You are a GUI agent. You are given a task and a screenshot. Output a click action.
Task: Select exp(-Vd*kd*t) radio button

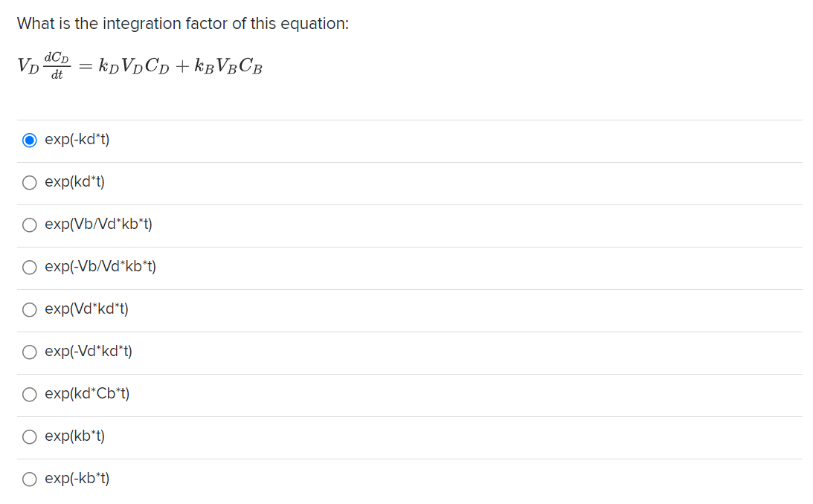(x=30, y=352)
